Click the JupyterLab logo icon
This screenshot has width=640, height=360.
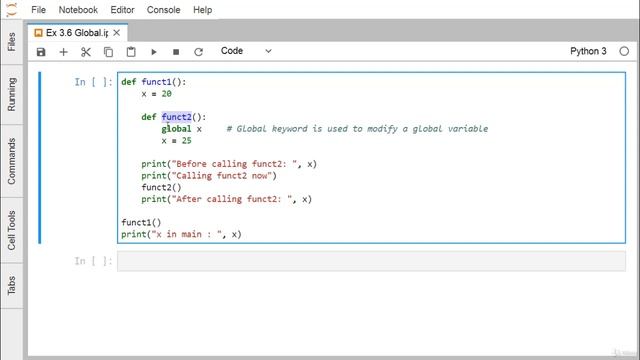(x=12, y=9)
